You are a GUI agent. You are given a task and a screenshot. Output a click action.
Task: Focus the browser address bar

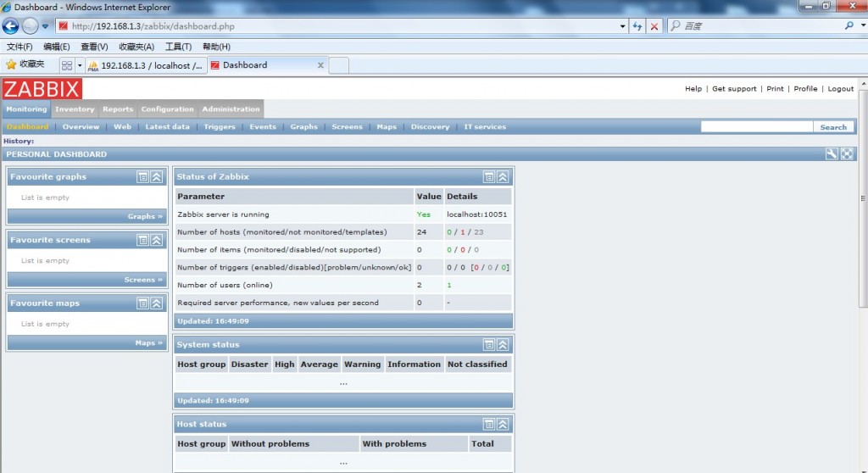[x=337, y=26]
